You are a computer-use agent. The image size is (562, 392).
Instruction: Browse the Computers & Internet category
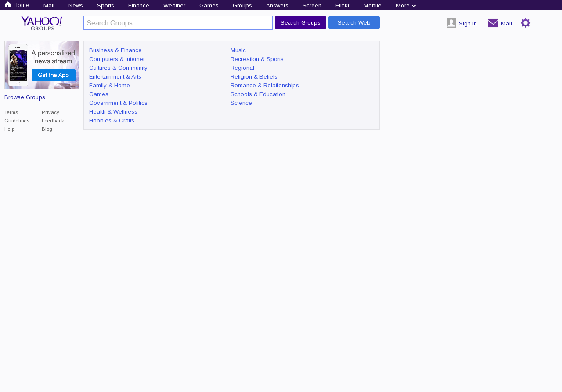pyautogui.click(x=117, y=59)
